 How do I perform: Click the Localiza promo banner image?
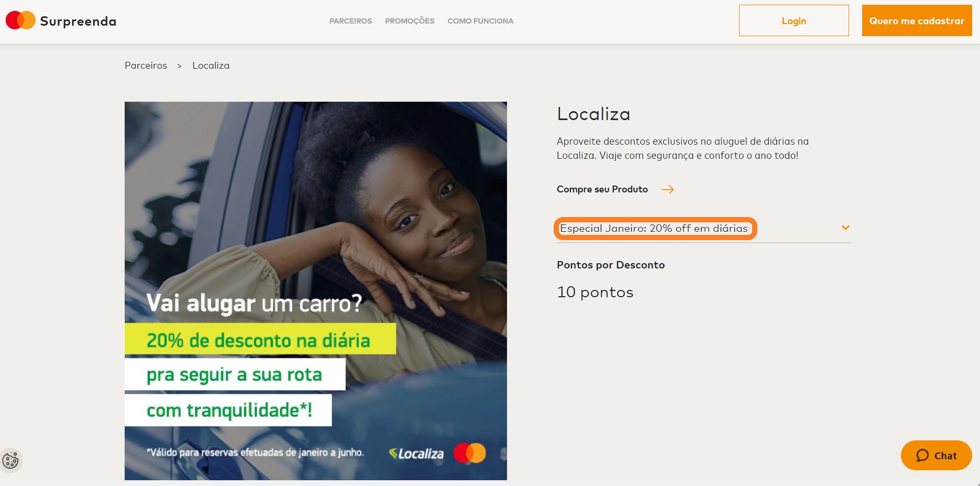(316, 291)
